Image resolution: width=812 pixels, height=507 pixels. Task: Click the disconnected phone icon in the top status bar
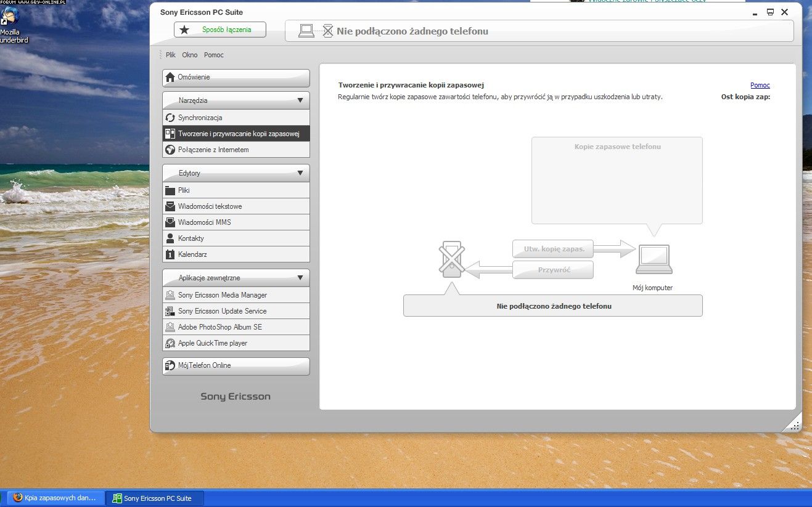point(328,31)
